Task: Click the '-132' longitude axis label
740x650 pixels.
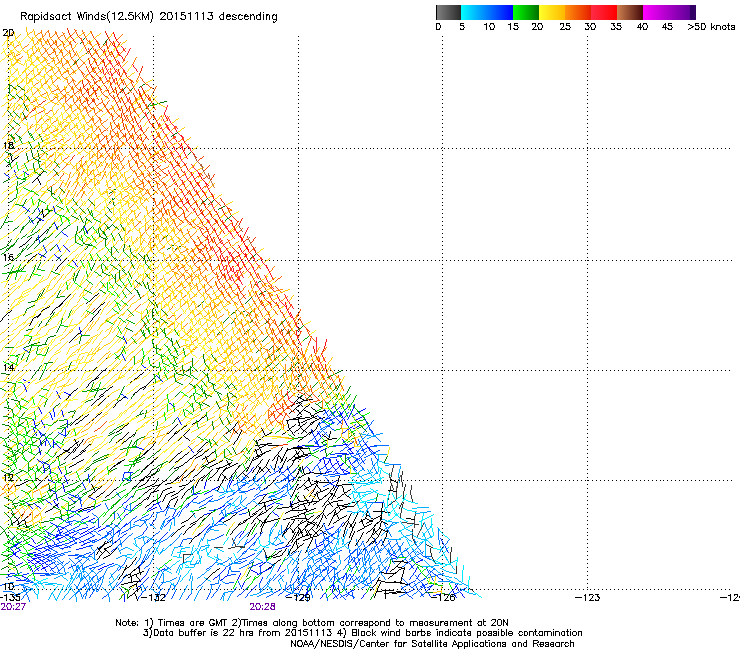Action: pos(153,598)
